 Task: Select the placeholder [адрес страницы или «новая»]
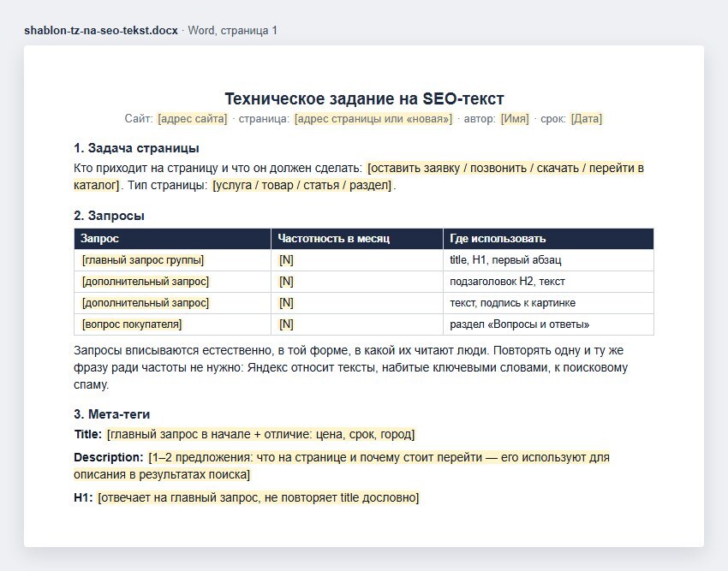(373, 119)
